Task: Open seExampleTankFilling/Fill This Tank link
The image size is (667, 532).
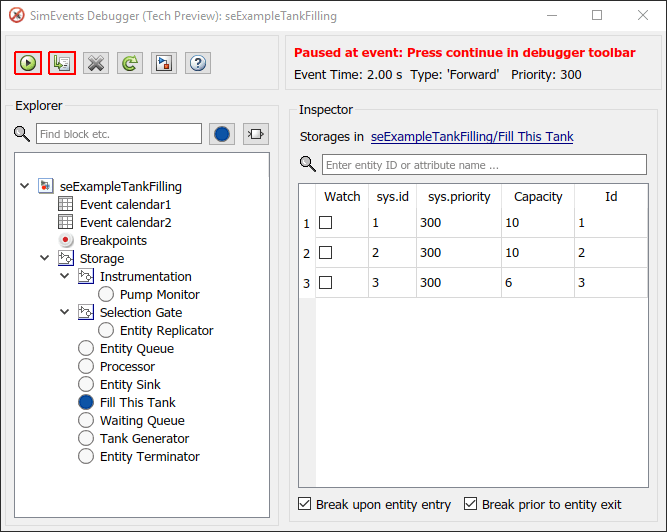Action: [x=472, y=137]
